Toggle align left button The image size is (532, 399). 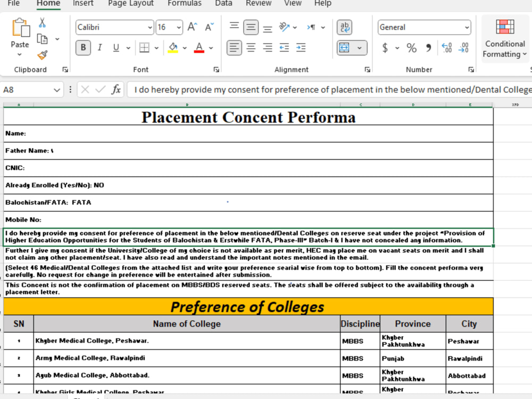234,47
